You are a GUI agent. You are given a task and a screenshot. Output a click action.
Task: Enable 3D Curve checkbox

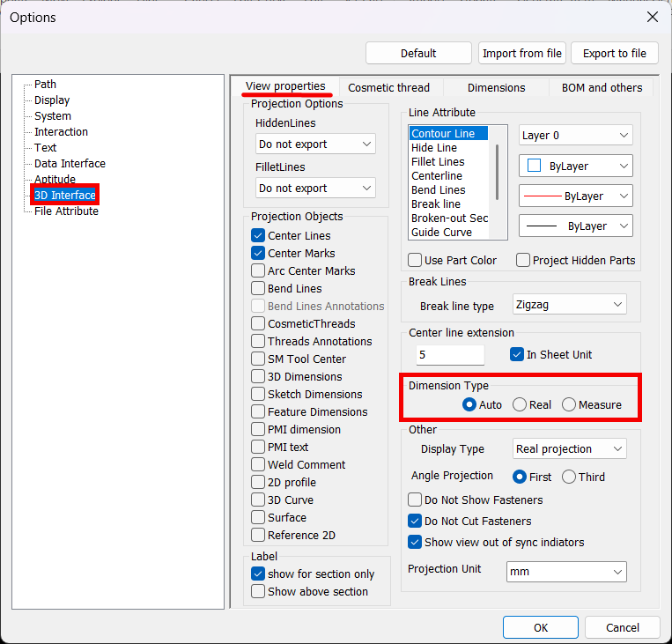[258, 500]
